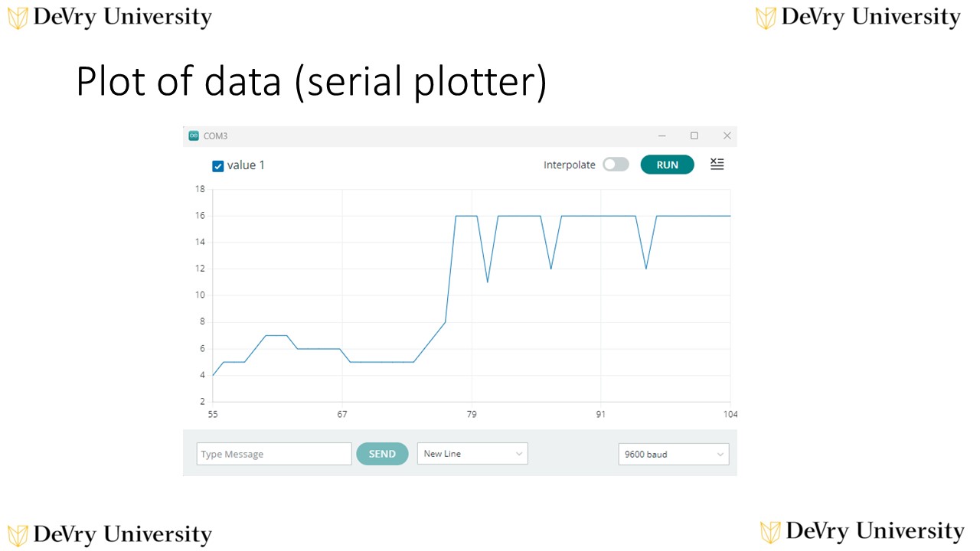The width and height of the screenshot is (980, 551).
Task: Click the COM3 title bar text
Action: (215, 136)
